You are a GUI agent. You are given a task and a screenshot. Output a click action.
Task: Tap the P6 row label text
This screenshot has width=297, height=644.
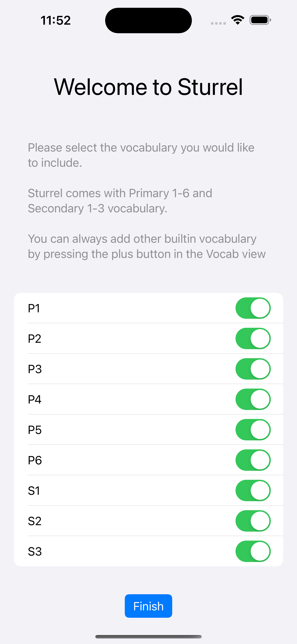(35, 460)
